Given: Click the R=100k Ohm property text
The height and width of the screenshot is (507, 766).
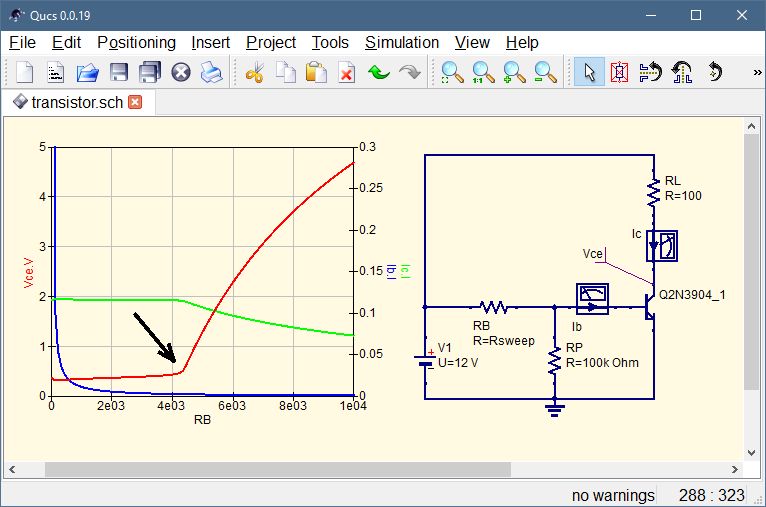Looking at the screenshot, I should click(602, 363).
